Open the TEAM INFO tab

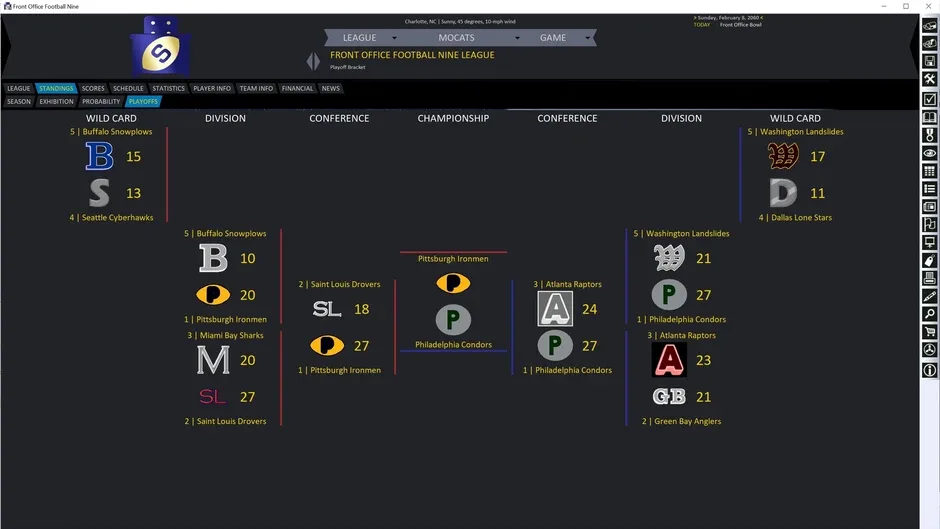click(x=256, y=88)
